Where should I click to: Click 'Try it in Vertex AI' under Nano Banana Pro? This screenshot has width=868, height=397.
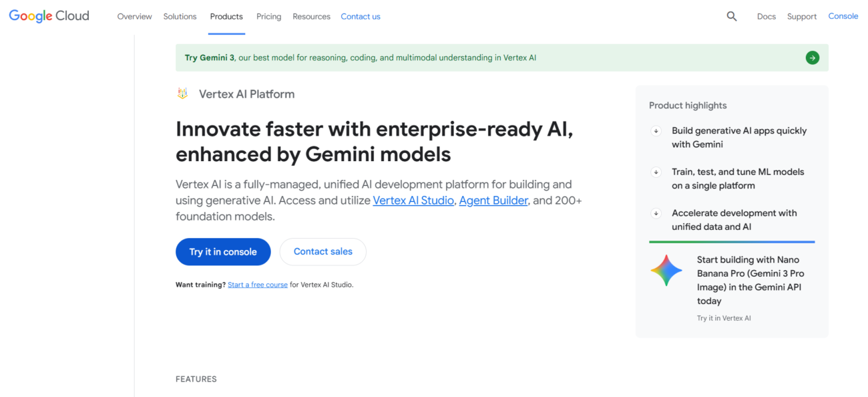tap(724, 317)
